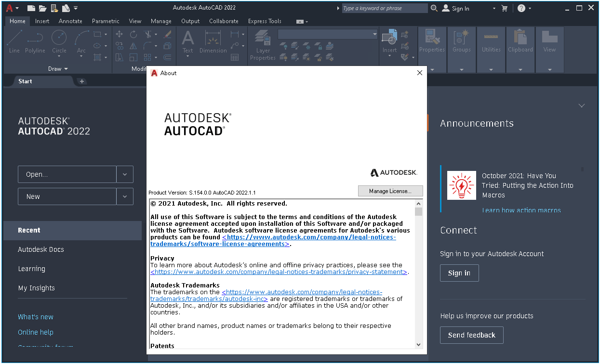The width and height of the screenshot is (600, 364).
Task: Click the Mirror tool icon
Action: (133, 46)
